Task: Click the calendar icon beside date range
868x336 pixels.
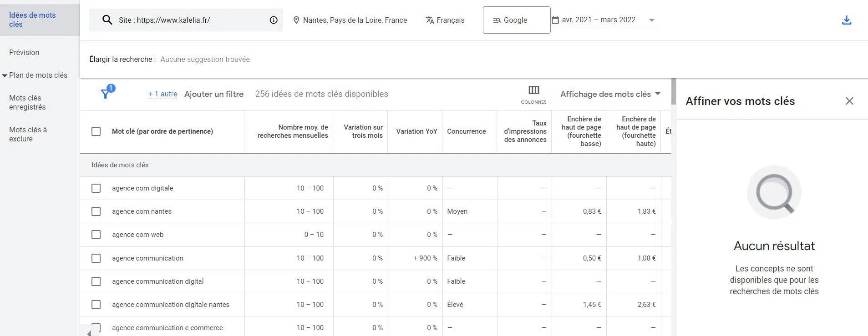Action: pyautogui.click(x=555, y=20)
